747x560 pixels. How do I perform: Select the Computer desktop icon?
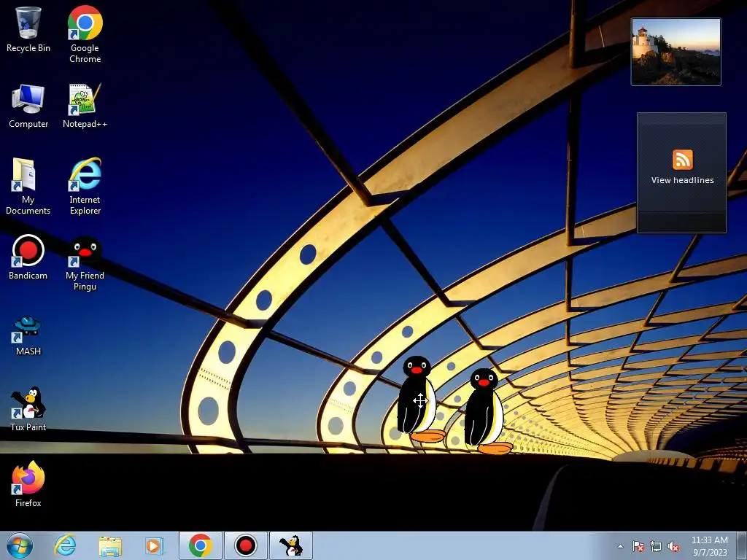pos(28,106)
